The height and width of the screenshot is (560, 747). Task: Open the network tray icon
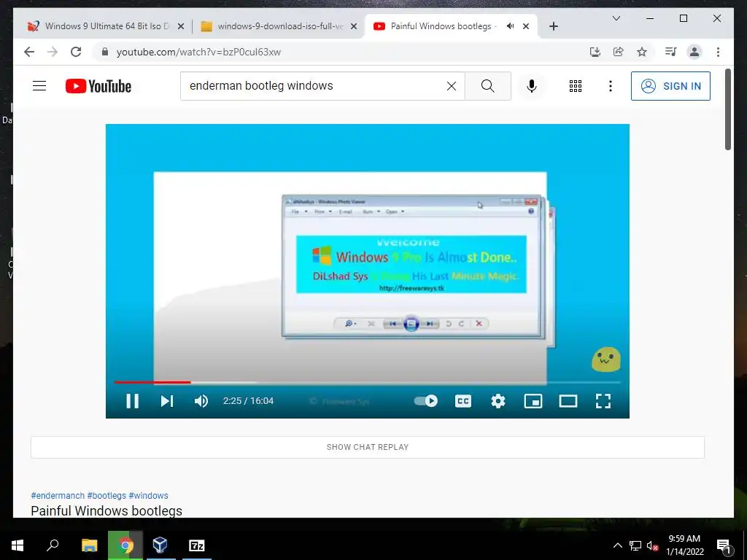click(635, 545)
